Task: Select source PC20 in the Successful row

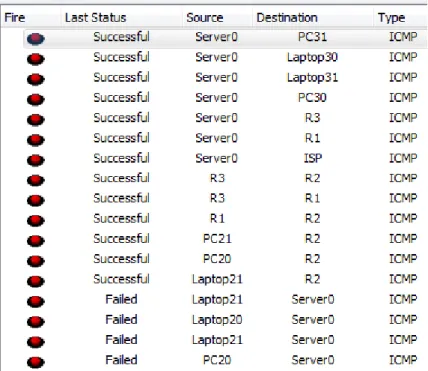Action: 217,259
